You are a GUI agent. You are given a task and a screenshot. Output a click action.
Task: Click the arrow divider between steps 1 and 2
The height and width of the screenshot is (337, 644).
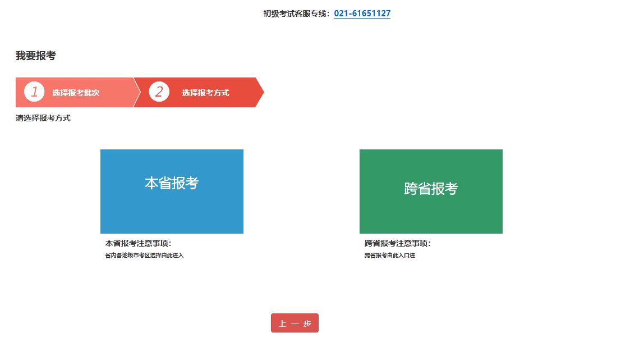[136, 92]
